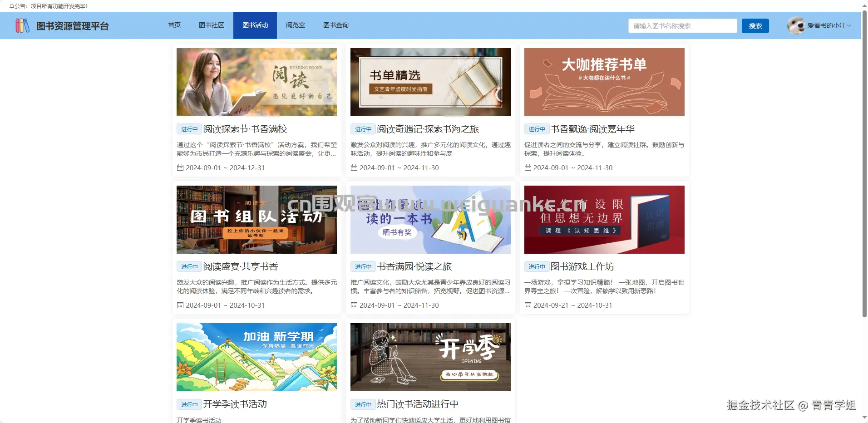Click 进行中 tag of 图书游戏工作坊

pyautogui.click(x=537, y=267)
